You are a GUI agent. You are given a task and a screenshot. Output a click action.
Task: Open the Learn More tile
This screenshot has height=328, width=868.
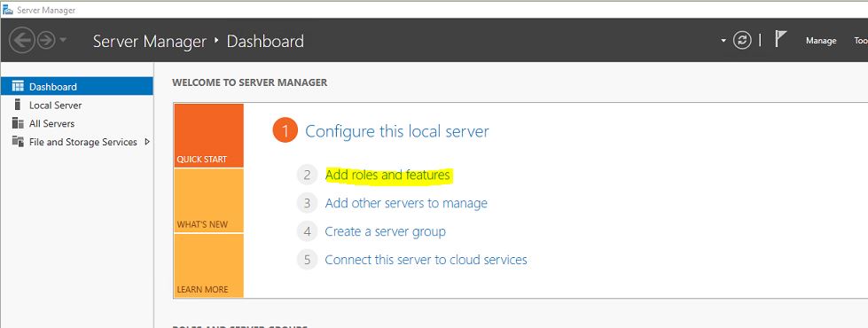pyautogui.click(x=208, y=265)
